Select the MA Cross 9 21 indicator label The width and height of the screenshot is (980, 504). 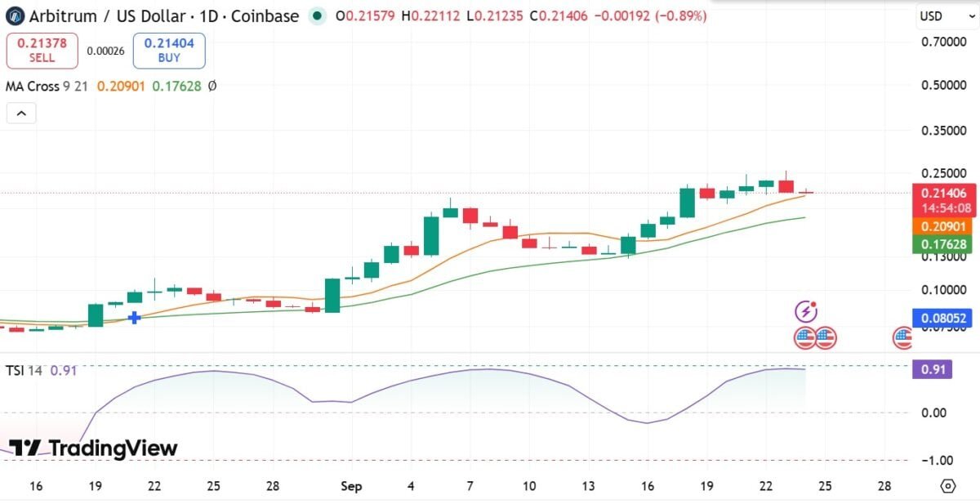click(x=47, y=86)
